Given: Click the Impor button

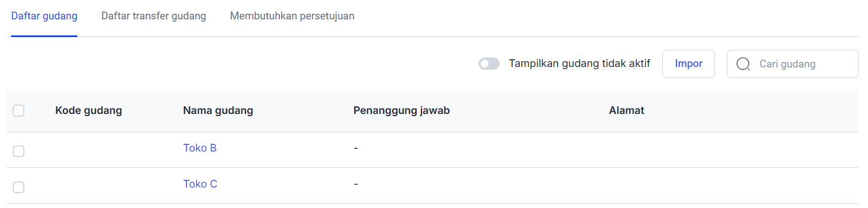Looking at the screenshot, I should click(688, 64).
